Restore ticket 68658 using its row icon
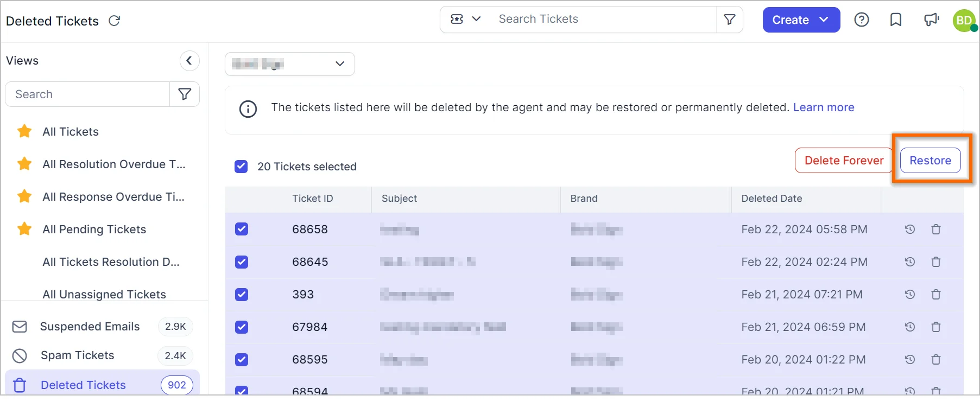Viewport: 980px width, 408px height. point(910,229)
